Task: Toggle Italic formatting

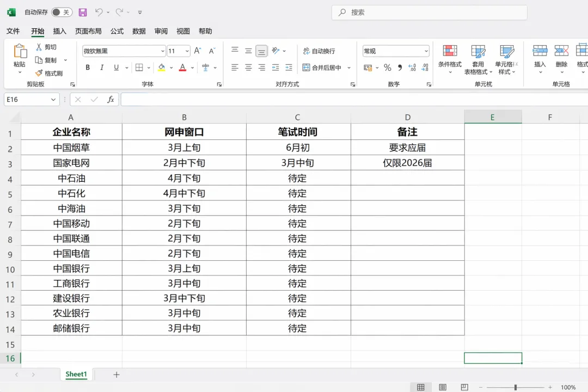Action: (102, 68)
